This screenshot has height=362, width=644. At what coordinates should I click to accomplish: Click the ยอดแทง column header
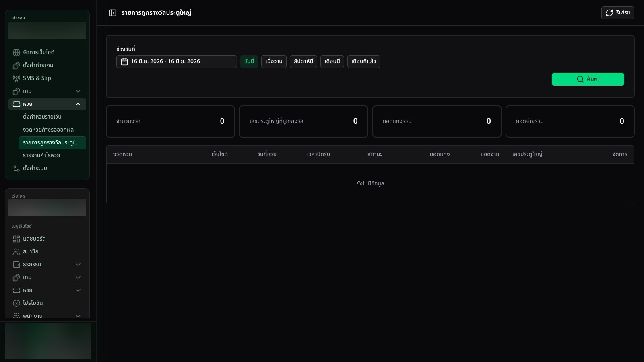point(440,154)
